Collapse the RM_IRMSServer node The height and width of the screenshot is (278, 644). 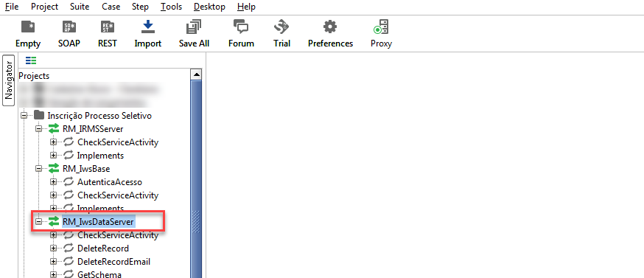(38, 129)
